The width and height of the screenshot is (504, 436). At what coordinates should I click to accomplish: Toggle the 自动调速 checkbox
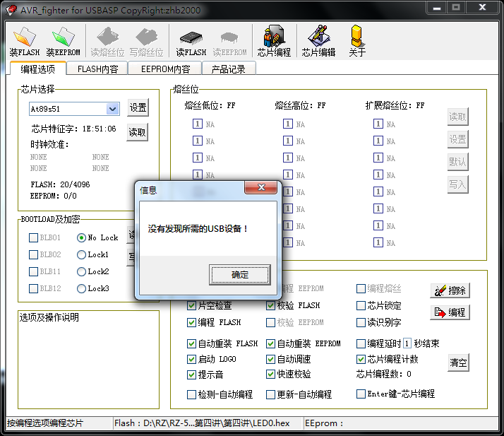pyautogui.click(x=270, y=359)
